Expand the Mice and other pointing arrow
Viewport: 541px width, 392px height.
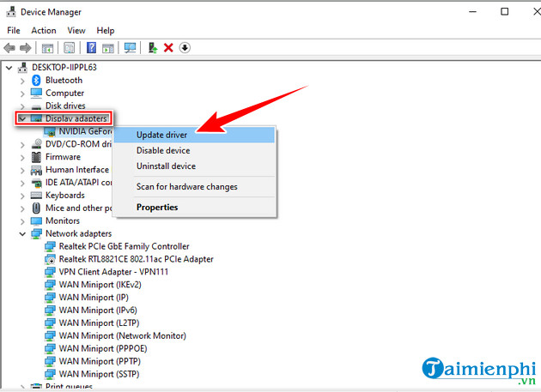22,208
